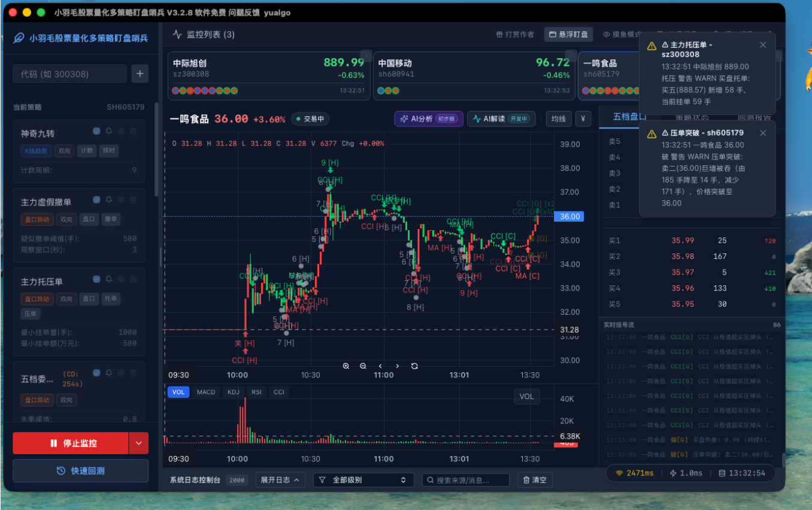This screenshot has height=510, width=812.
Task: Open gear settings for 主力虚假撤单 strategy
Action: (121, 200)
